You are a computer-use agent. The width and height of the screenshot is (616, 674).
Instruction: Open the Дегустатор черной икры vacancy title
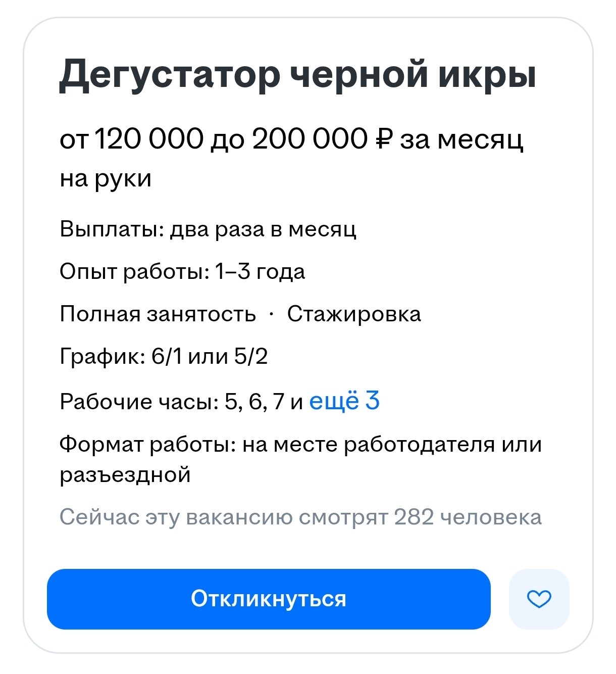pyautogui.click(x=298, y=76)
